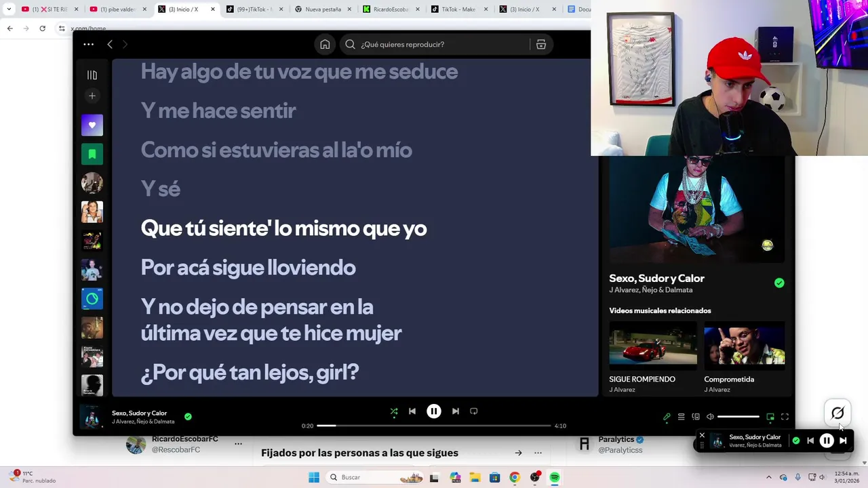Open the blue circular-logo playlist in sidebar

click(x=92, y=299)
